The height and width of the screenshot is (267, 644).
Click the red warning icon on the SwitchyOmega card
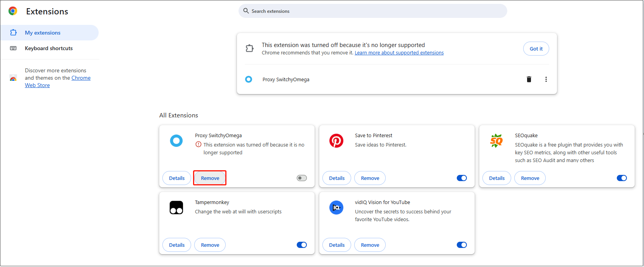(198, 144)
